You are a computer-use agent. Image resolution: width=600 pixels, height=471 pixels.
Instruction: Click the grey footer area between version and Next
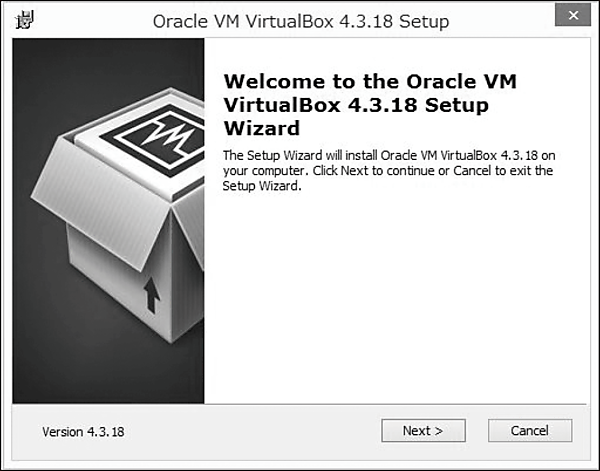[x=250, y=431]
